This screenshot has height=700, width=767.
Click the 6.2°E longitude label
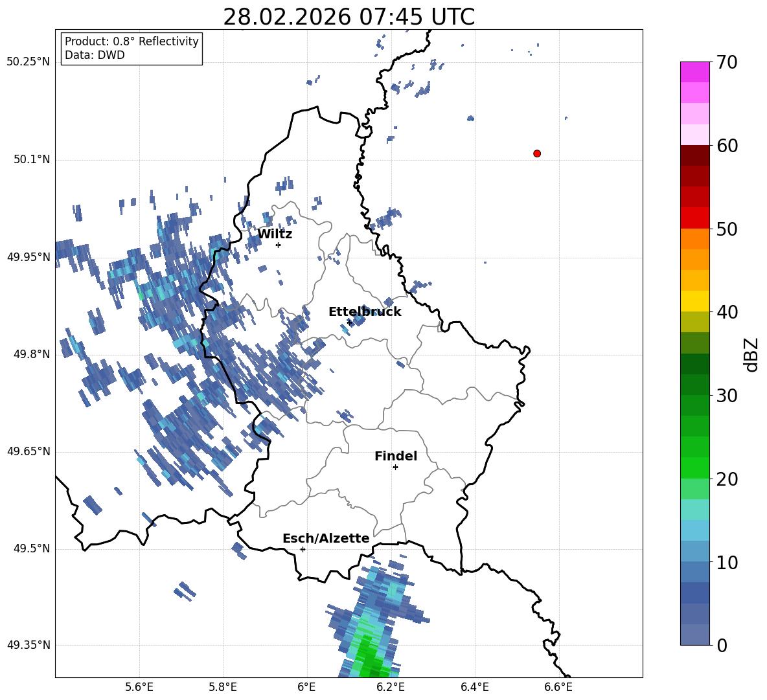[391, 688]
